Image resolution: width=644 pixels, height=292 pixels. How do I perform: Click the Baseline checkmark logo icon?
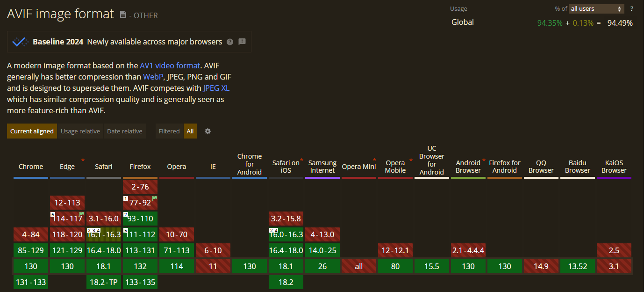(20, 42)
